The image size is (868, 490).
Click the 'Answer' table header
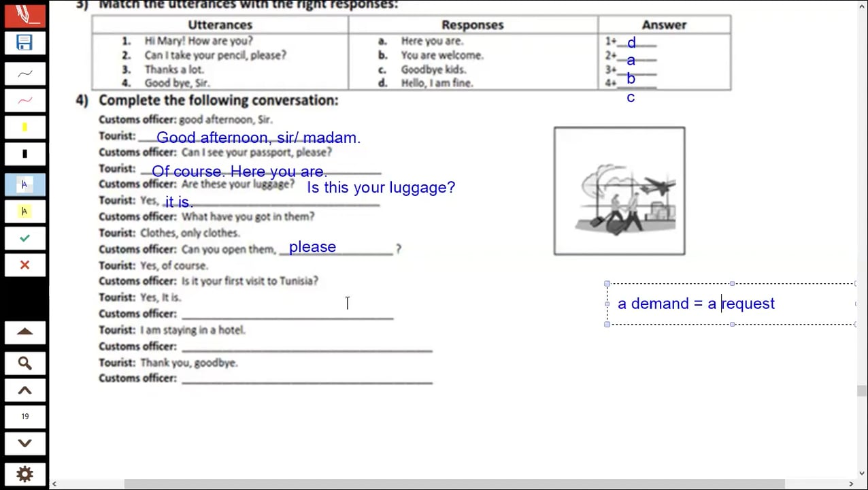(664, 24)
